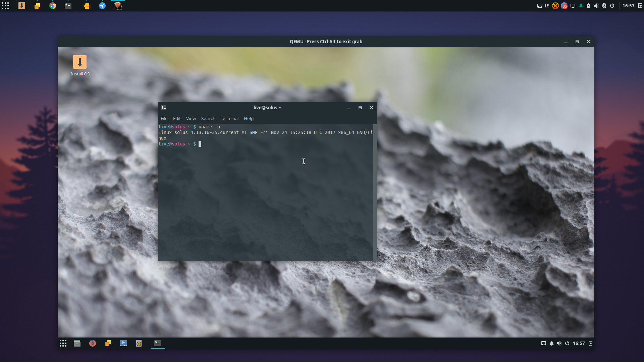Minimize the QEMU window
644x362 pixels.
(566, 42)
